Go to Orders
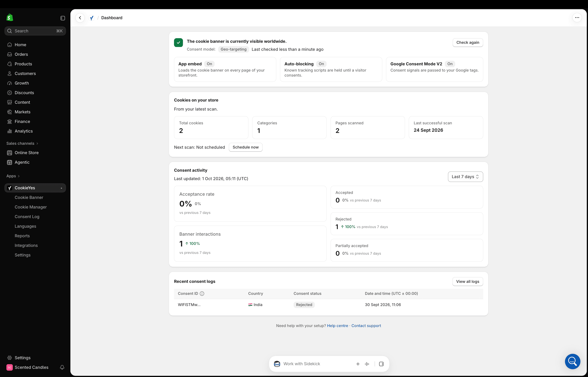The image size is (588, 377). tap(35, 54)
